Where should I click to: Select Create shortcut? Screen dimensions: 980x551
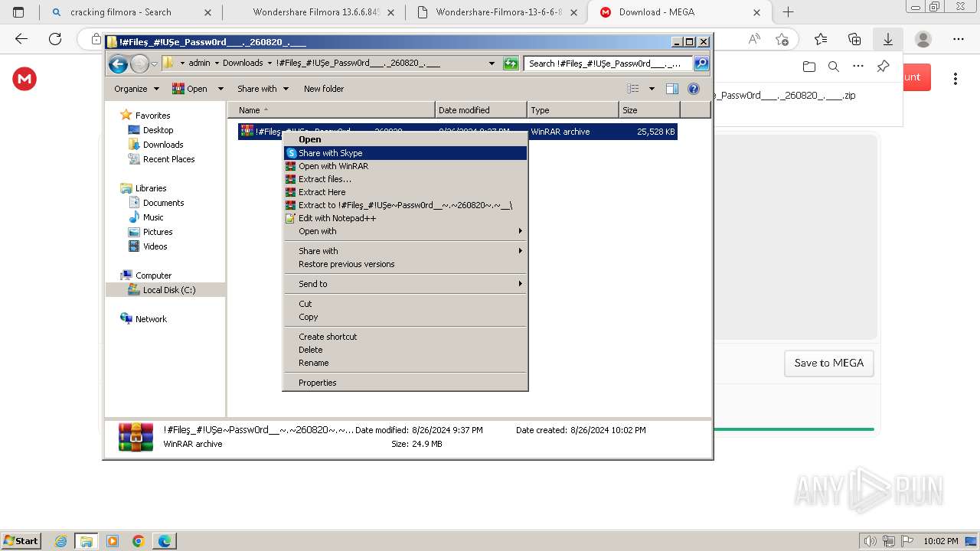[405, 337]
